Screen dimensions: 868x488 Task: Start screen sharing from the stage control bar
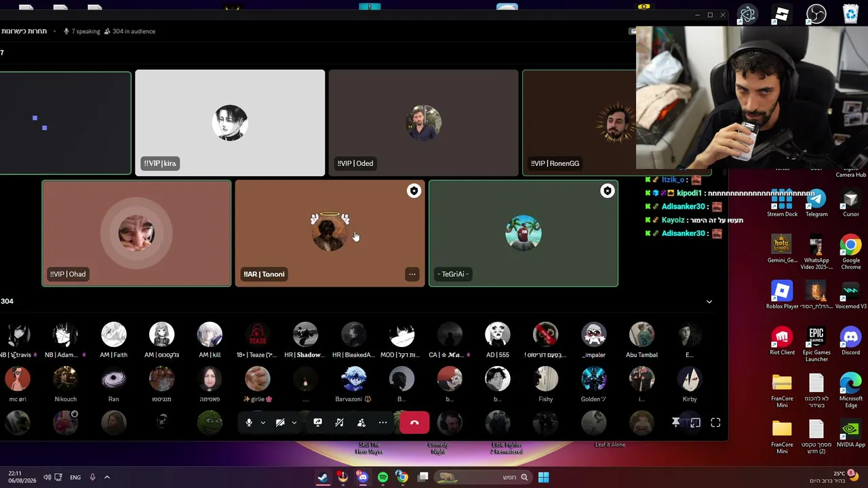317,423
